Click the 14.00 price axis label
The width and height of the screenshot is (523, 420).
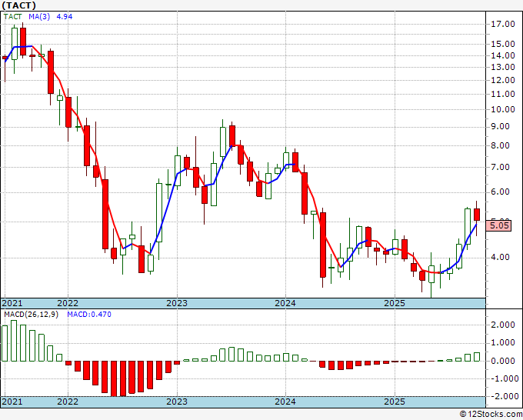click(x=503, y=55)
